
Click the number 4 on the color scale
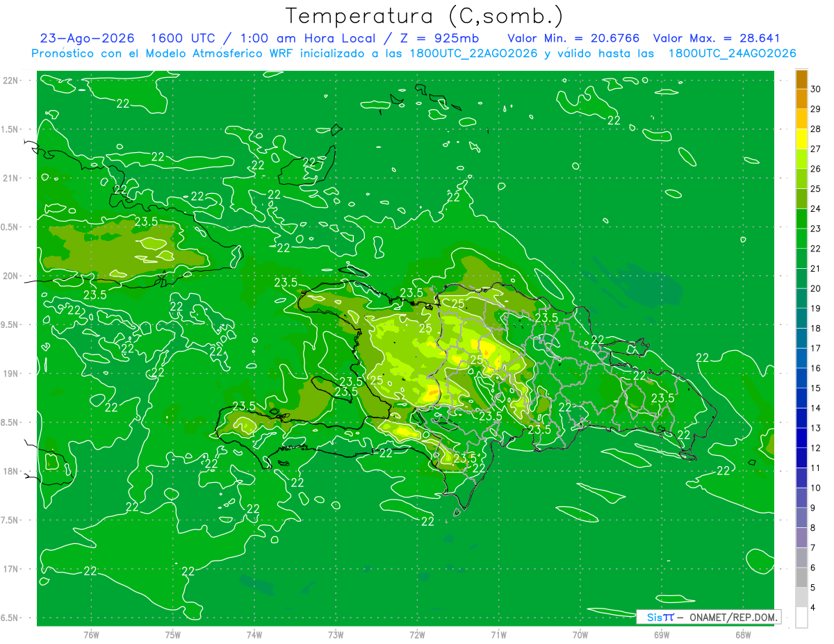[813, 608]
